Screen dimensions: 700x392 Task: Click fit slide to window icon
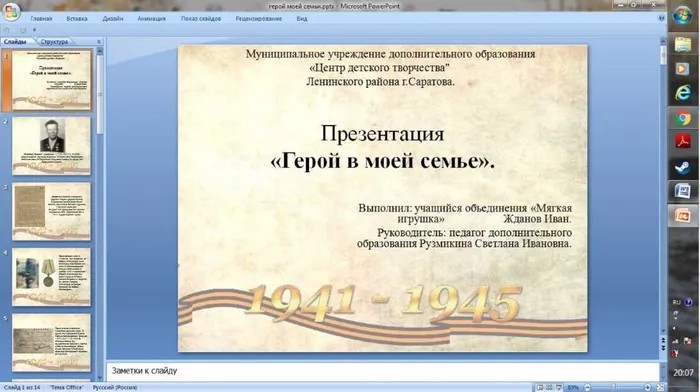coord(660,388)
